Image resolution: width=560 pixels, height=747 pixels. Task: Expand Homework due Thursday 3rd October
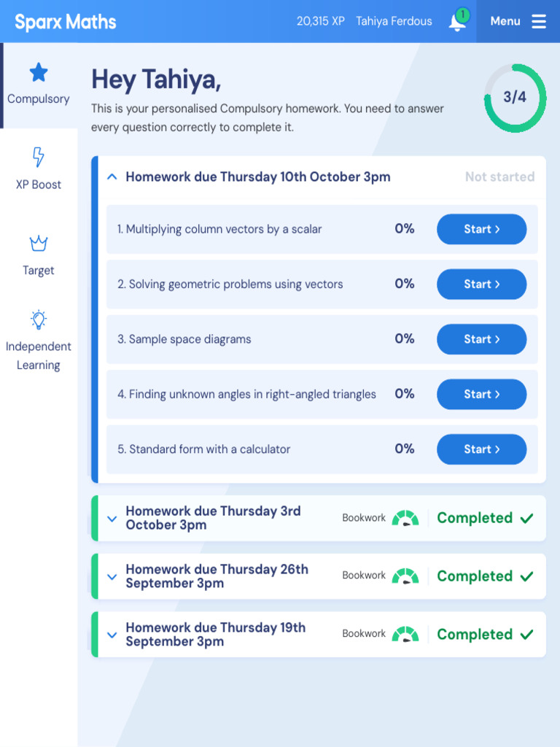[112, 519]
